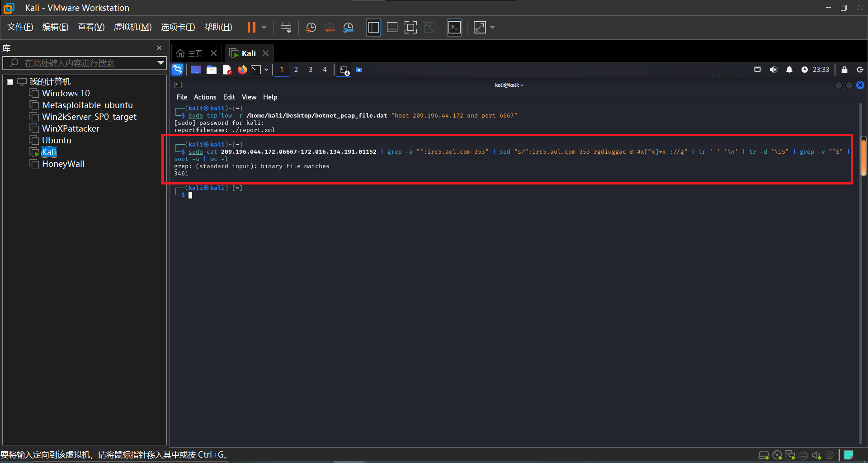Click the Unity mode toolbar icon
The width and height of the screenshot is (868, 463).
[429, 28]
